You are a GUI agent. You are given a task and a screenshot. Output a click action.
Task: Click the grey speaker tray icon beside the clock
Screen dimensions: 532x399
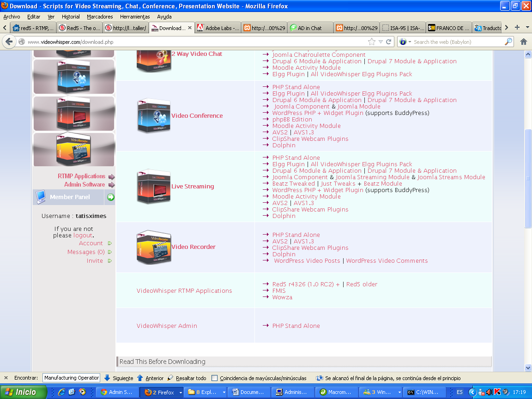(x=506, y=392)
